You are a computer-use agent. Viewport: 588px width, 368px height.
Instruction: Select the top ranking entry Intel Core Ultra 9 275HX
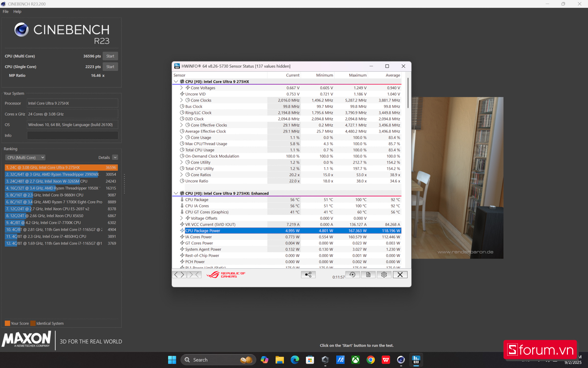pos(61,167)
